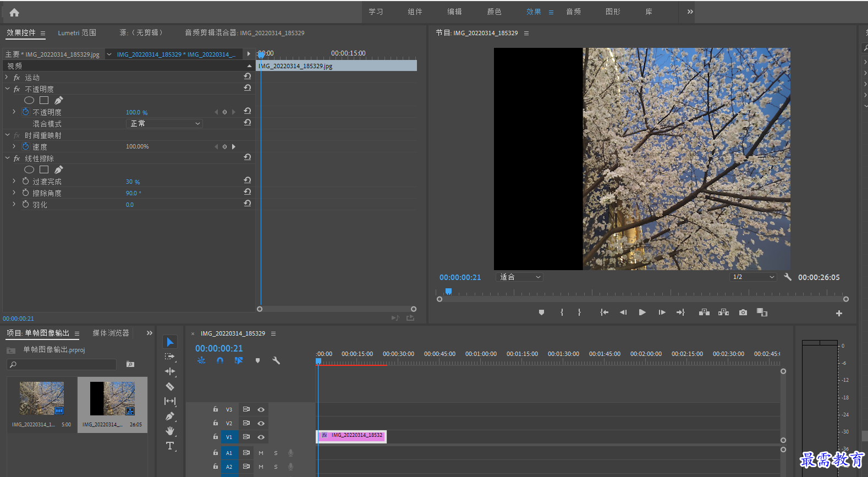This screenshot has height=477, width=868.
Task: Open the Button Editor plus icon
Action: 839,313
